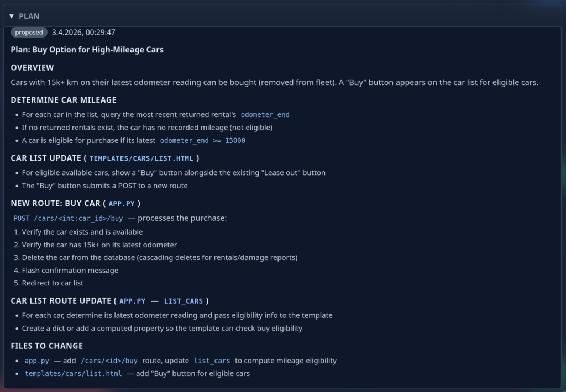Click the "odometer_end >= 15000" code snippet
Image resolution: width=566 pixels, height=392 pixels.
[202, 141]
